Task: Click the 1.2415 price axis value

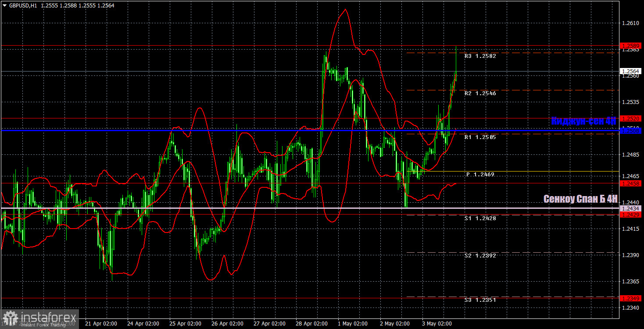Action: point(630,229)
